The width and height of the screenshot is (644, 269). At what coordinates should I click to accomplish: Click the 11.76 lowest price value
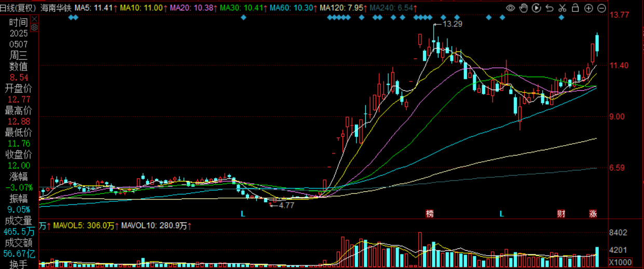[x=18, y=144]
